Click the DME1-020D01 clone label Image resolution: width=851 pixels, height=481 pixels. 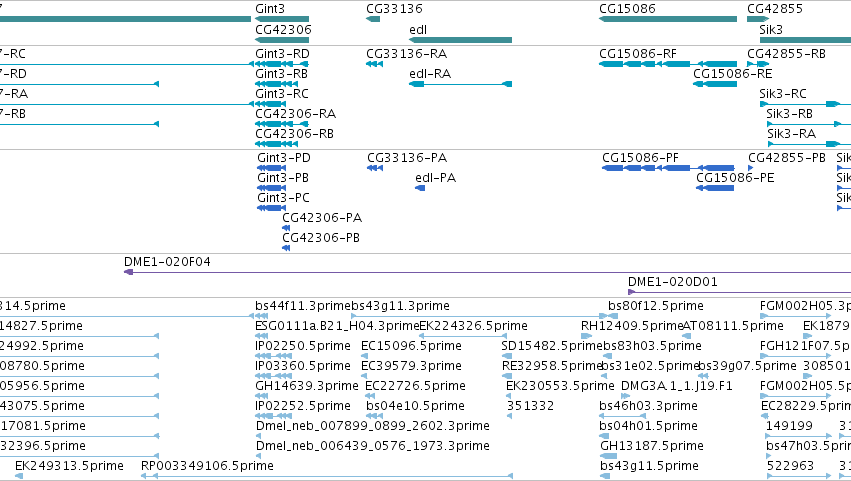672,282
